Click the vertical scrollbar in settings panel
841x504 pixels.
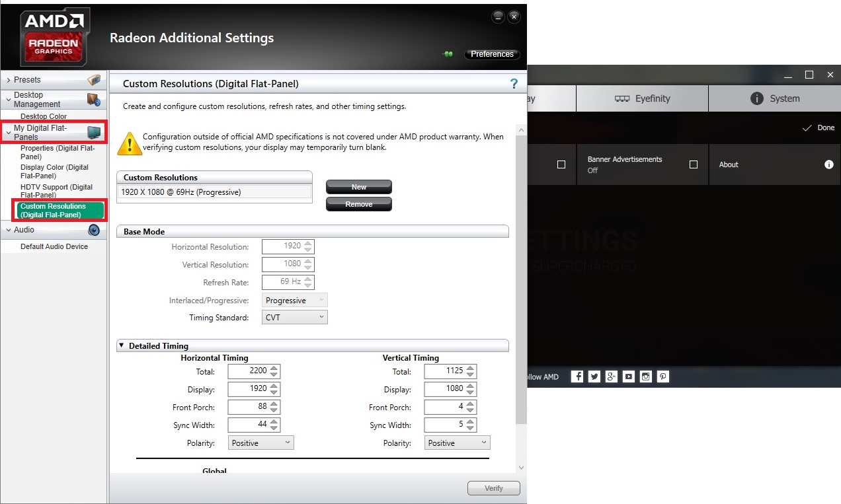tap(521, 277)
